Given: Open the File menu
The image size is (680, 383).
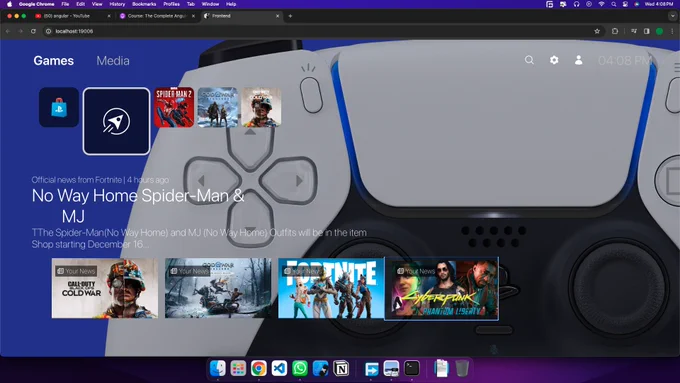Looking at the screenshot, I should tap(65, 4).
